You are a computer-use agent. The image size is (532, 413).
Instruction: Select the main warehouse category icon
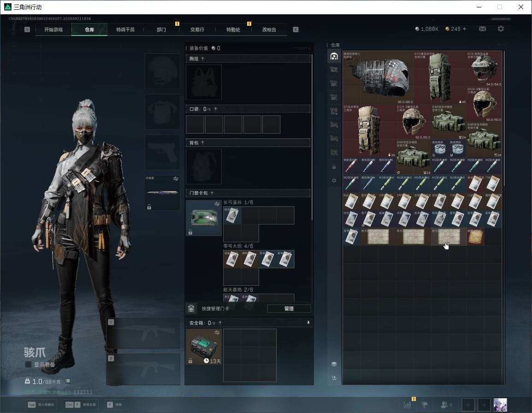(x=334, y=56)
